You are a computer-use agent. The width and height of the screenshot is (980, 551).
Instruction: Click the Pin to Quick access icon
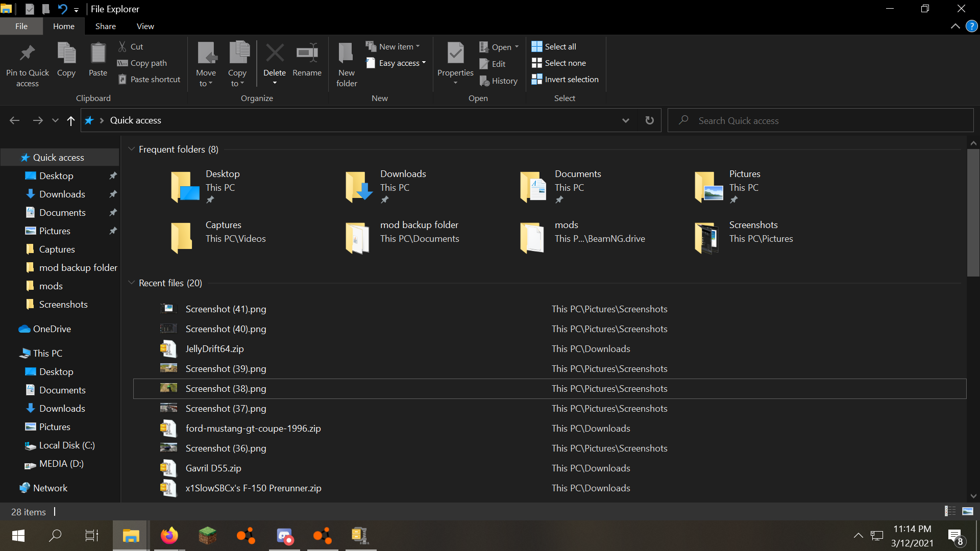click(27, 54)
